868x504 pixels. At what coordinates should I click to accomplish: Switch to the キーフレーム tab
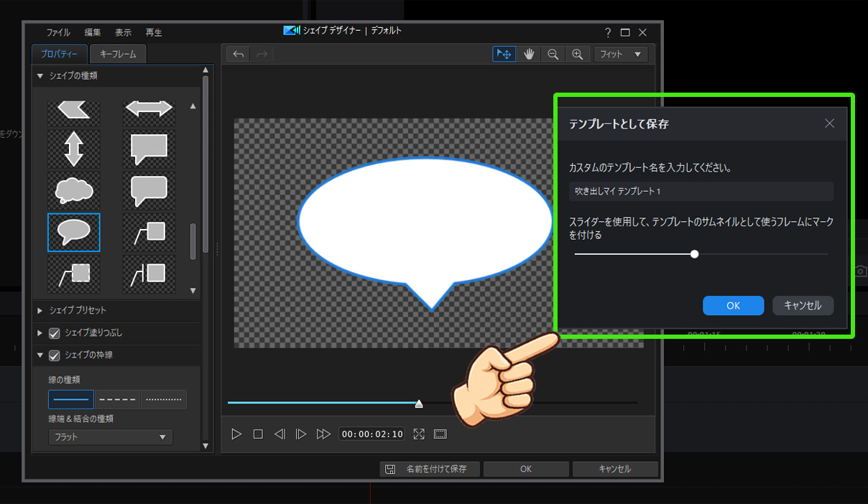click(118, 53)
